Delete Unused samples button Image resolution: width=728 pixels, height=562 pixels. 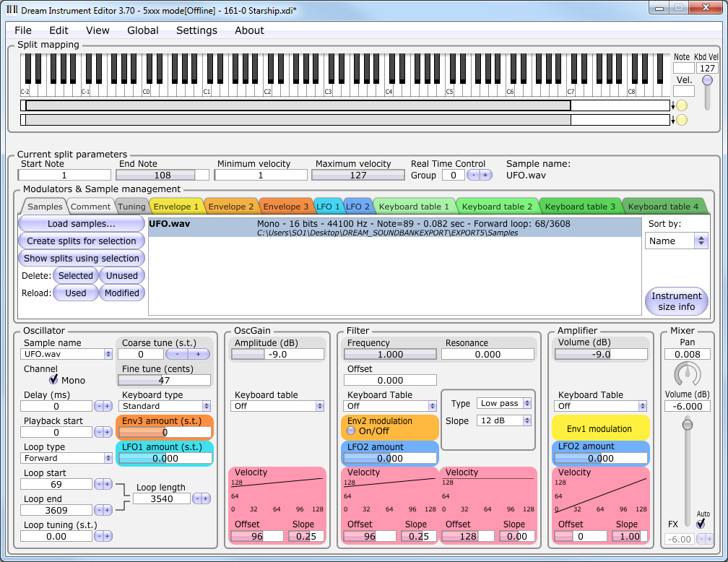[121, 275]
